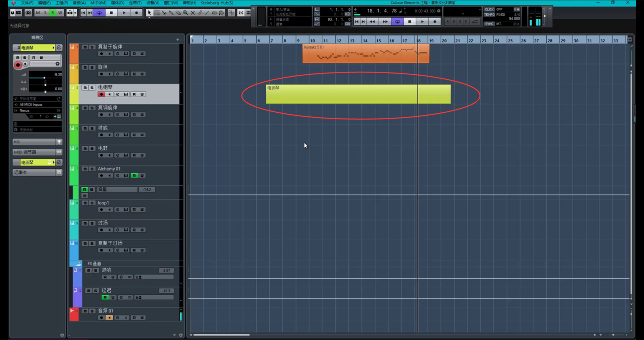Toggle the Snap on/off icon
Image resolution: width=644 pixels, height=340 pixels.
241,13
